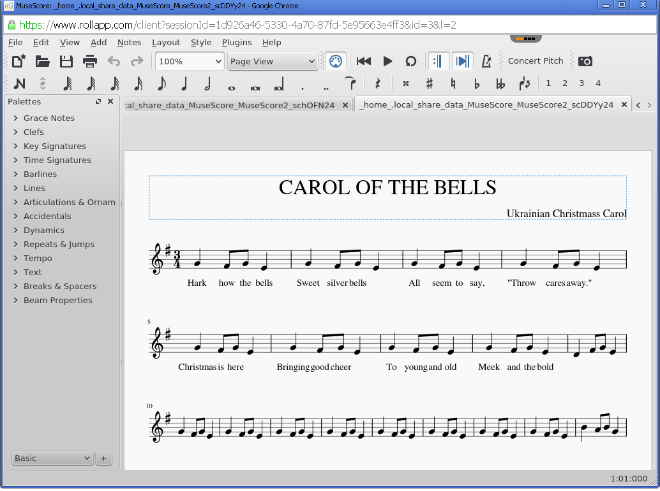Select voice 2
This screenshot has width=660, height=491.
pos(565,83)
